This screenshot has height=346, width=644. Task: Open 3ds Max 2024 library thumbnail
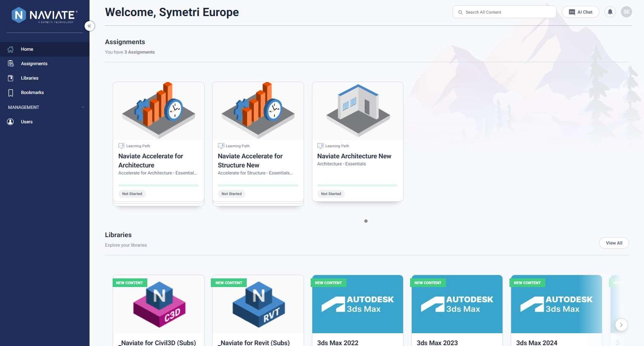pyautogui.click(x=556, y=304)
